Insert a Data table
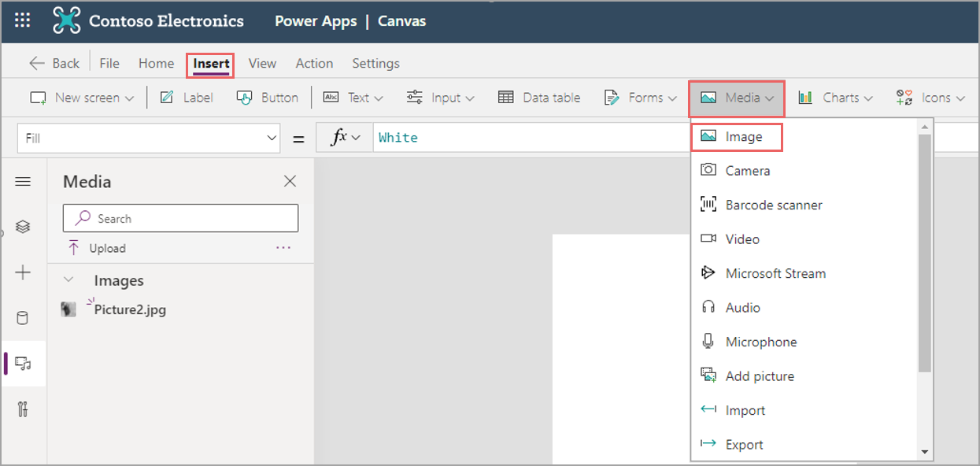 (x=539, y=98)
